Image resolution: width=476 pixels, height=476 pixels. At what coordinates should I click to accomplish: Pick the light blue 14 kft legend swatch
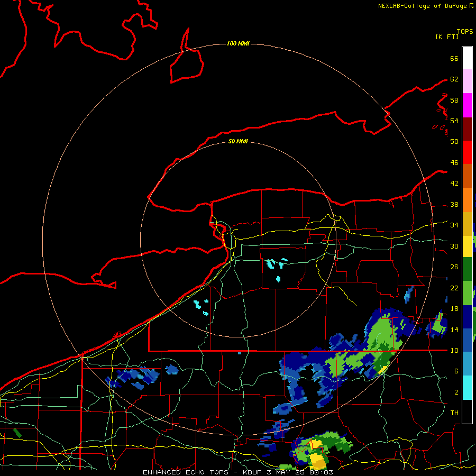pyautogui.click(x=467, y=363)
